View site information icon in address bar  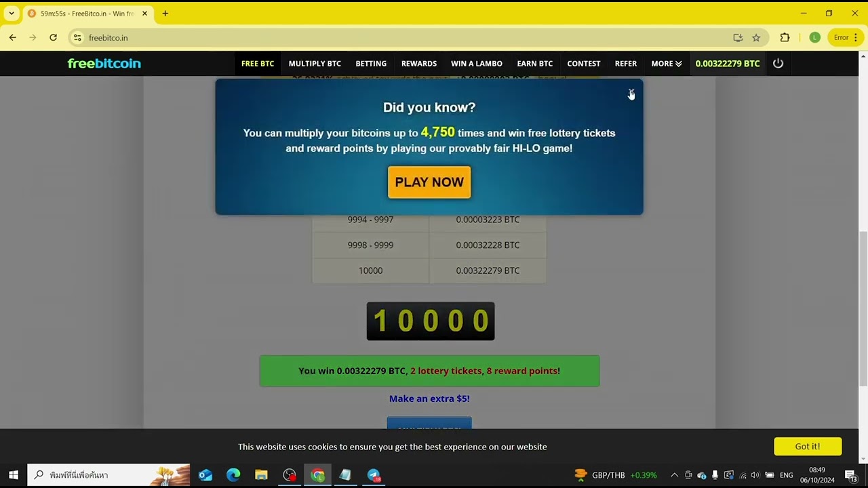pos(77,38)
